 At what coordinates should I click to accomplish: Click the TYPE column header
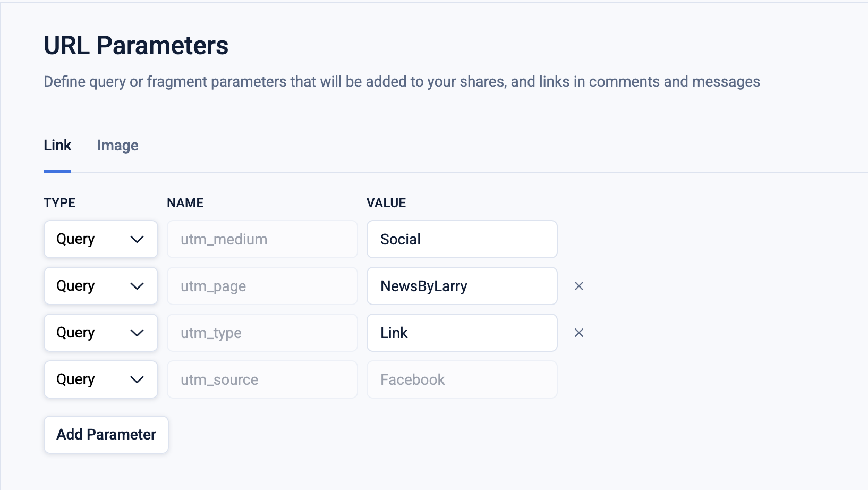pos(59,203)
